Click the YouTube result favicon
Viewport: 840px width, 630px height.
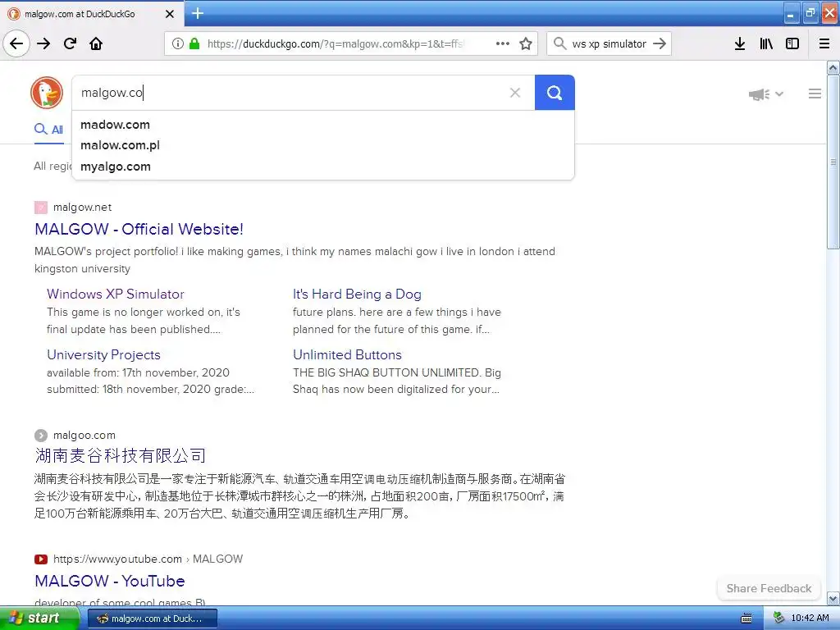point(41,559)
